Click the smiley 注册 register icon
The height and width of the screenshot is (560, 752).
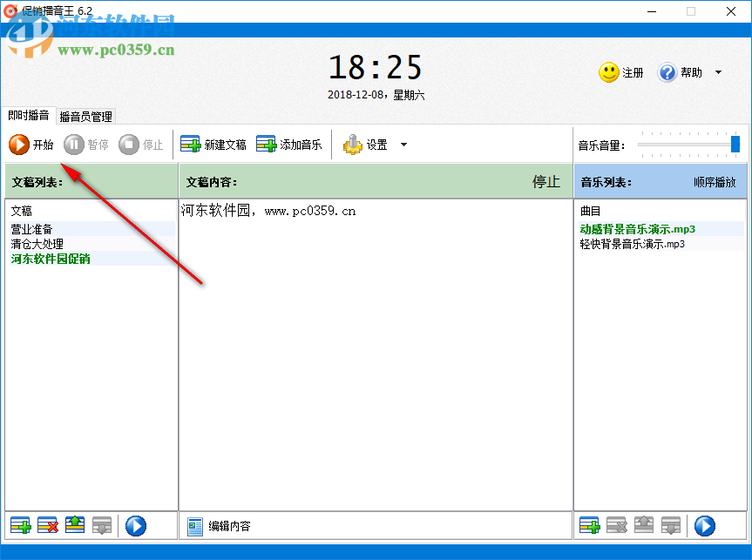click(x=608, y=72)
